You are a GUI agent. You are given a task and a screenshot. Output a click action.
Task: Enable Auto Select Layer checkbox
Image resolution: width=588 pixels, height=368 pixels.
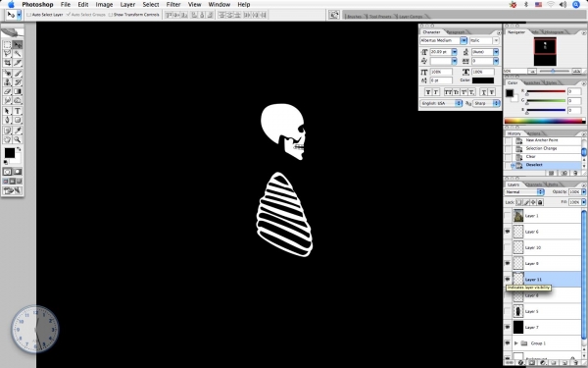click(28, 15)
